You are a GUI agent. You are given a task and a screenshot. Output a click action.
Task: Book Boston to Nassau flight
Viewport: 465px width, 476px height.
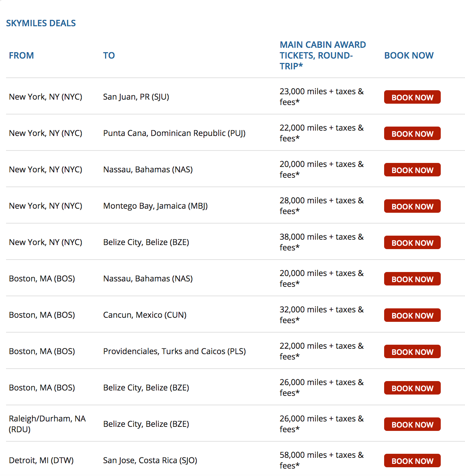coord(412,279)
